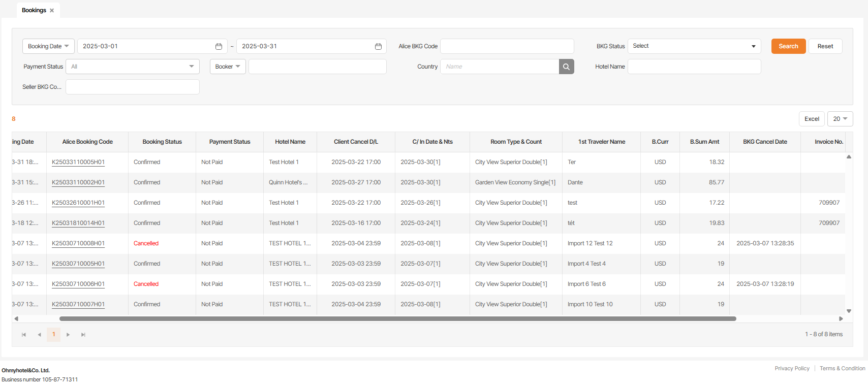Click the horizontal table scrollbar
This screenshot has height=386, width=868.
click(397, 319)
